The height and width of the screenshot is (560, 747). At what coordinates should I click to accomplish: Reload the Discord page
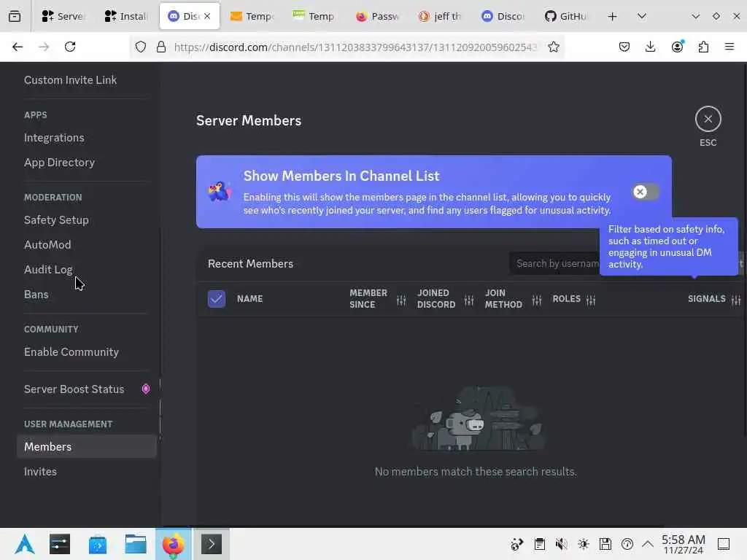tap(70, 47)
